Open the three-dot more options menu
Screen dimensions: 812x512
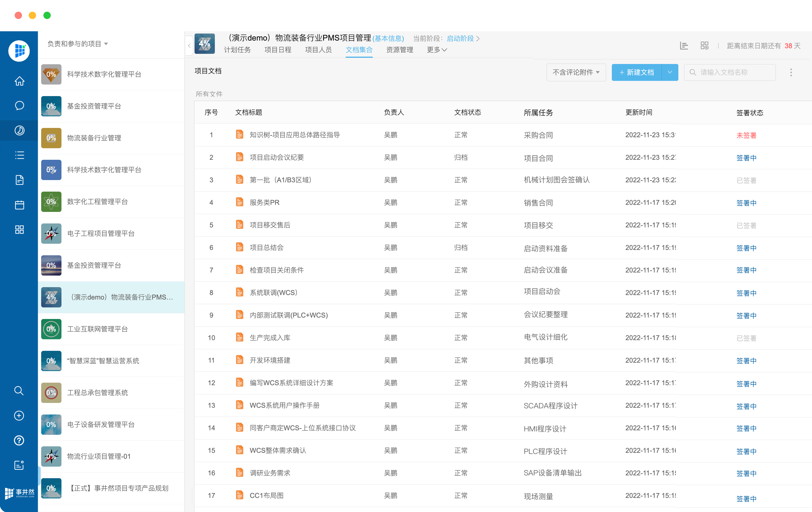pos(791,72)
